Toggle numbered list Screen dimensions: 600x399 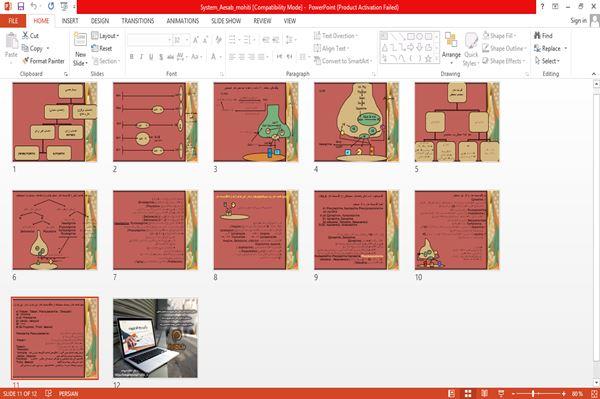tap(248, 40)
